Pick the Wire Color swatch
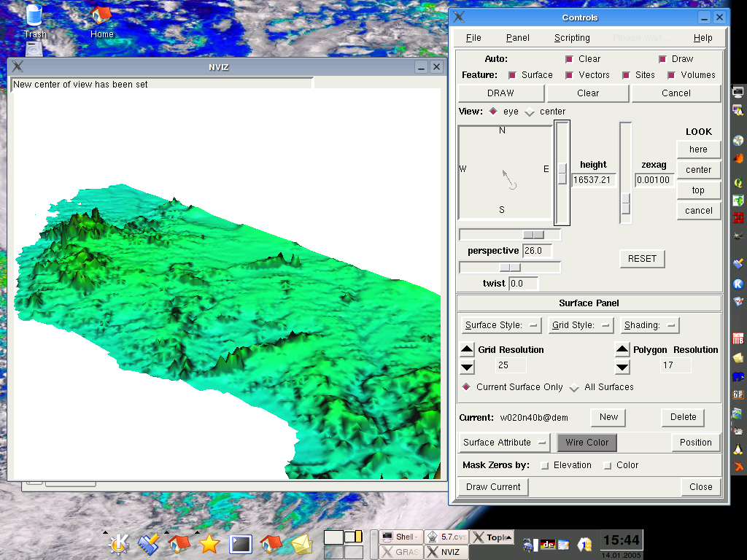This screenshot has width=747, height=560. coord(587,443)
